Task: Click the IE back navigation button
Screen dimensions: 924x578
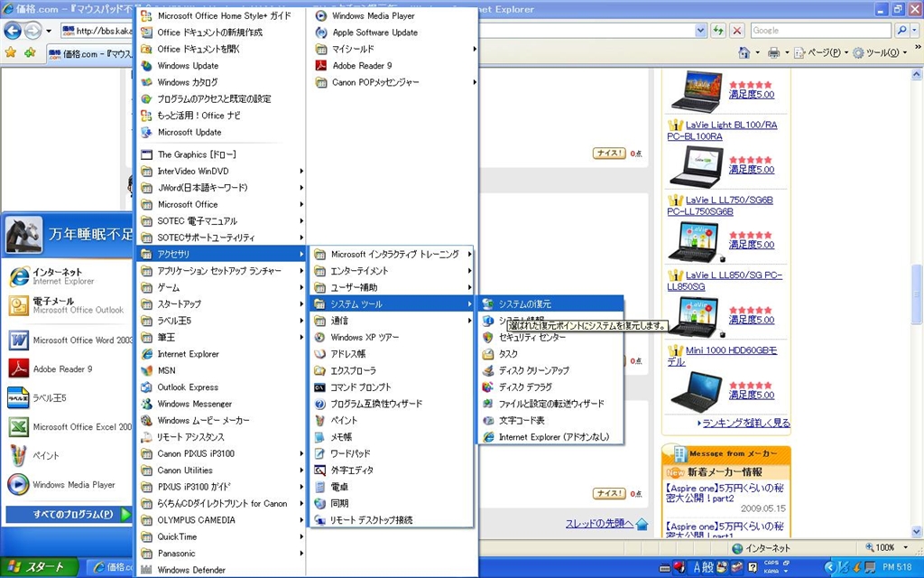Action: (x=13, y=31)
